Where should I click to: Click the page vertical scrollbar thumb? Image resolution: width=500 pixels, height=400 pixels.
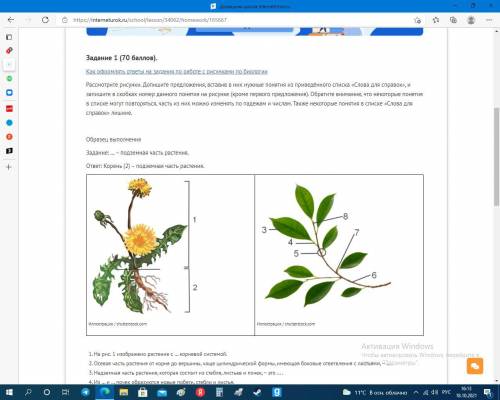(497, 157)
